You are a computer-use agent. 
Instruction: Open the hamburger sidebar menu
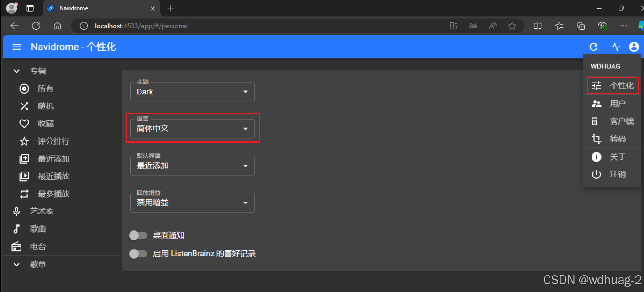[x=17, y=47]
